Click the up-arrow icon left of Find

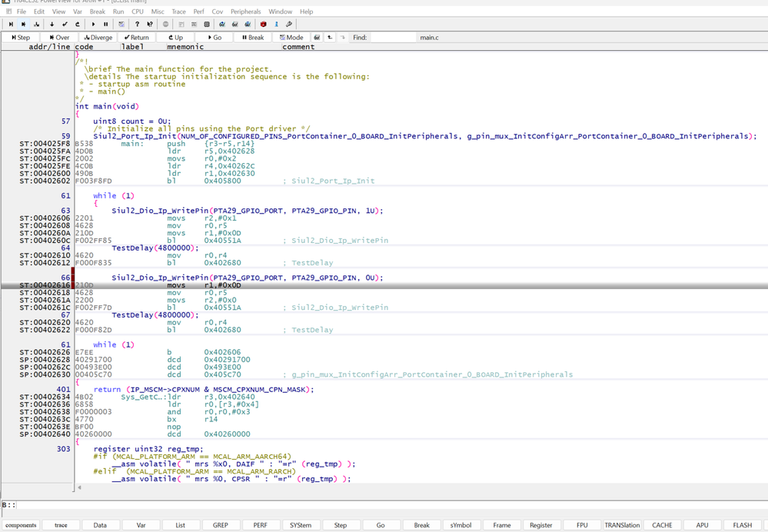click(x=330, y=37)
